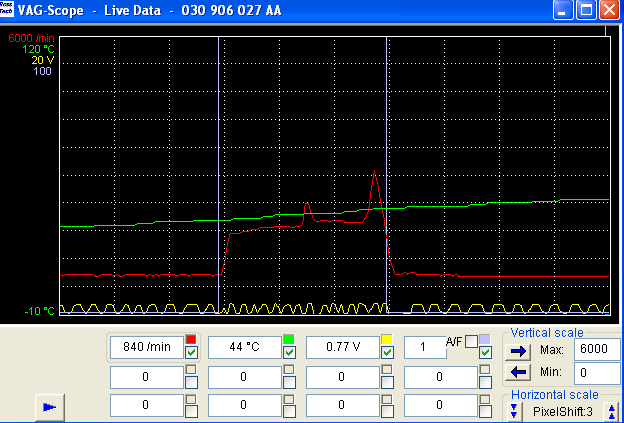This screenshot has height=423, width=624.
Task: Start playback with the blue play arrow
Action: 49,407
